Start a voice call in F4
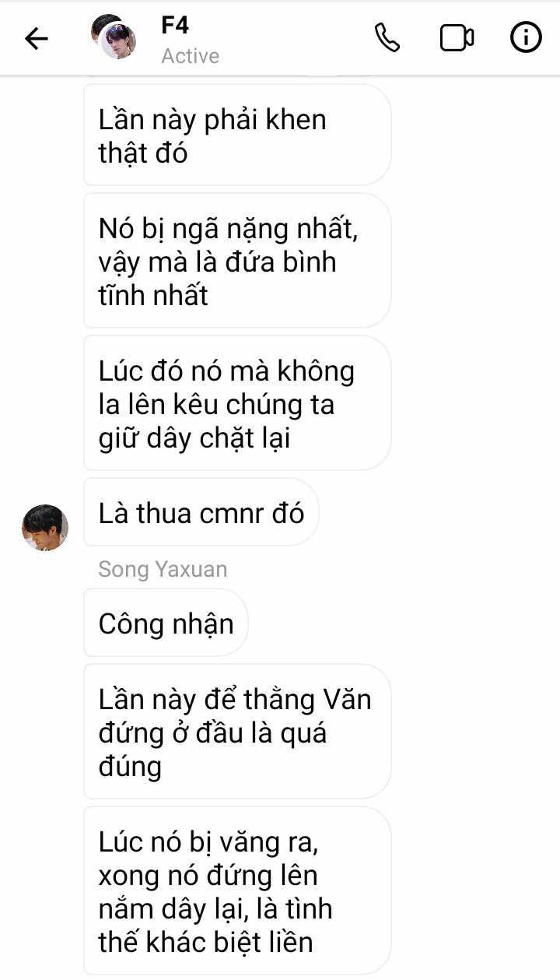The height and width of the screenshot is (980, 560). click(x=387, y=38)
